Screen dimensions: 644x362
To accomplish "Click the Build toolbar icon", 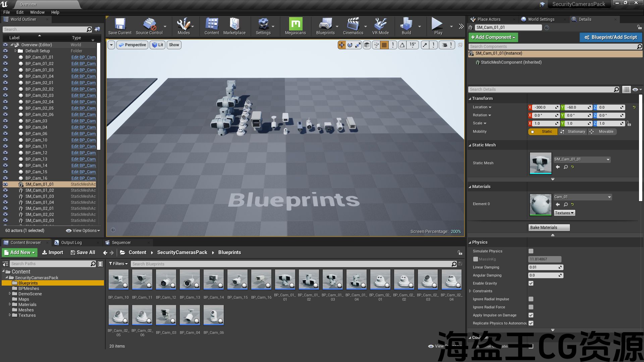I will 406,26.
